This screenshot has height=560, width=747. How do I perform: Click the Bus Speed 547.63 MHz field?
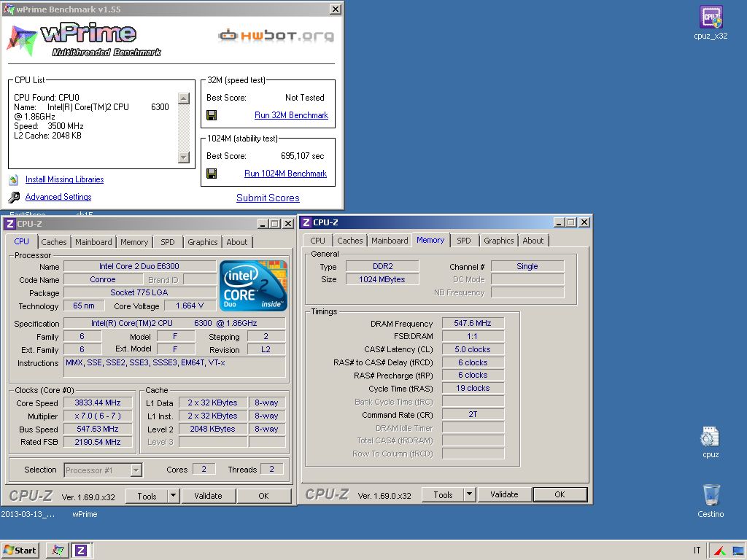tap(98, 429)
